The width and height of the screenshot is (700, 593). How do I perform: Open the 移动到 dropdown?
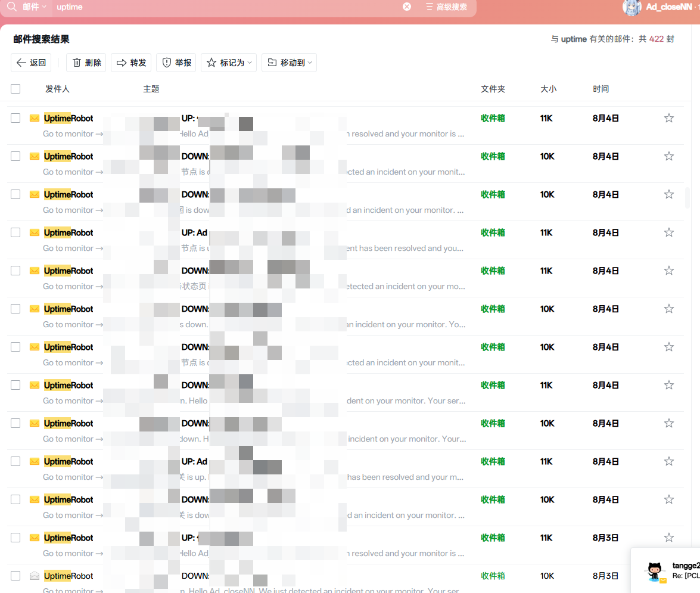(x=289, y=63)
